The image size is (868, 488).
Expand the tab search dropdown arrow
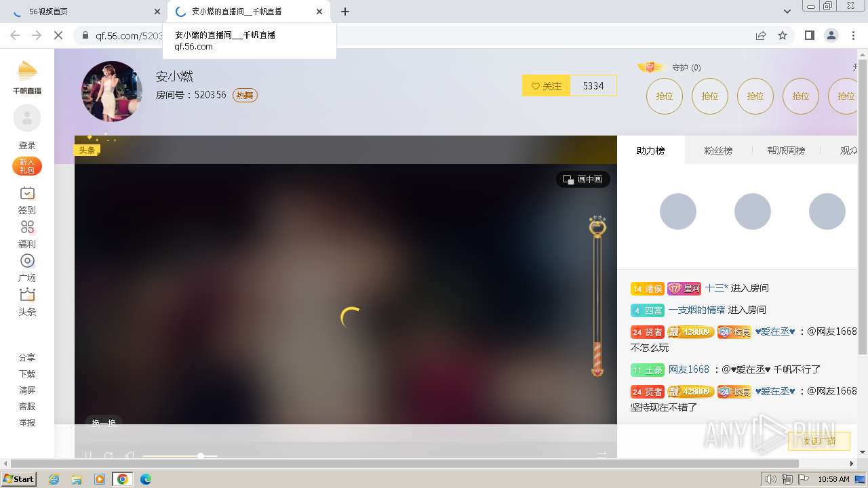[x=787, y=12]
